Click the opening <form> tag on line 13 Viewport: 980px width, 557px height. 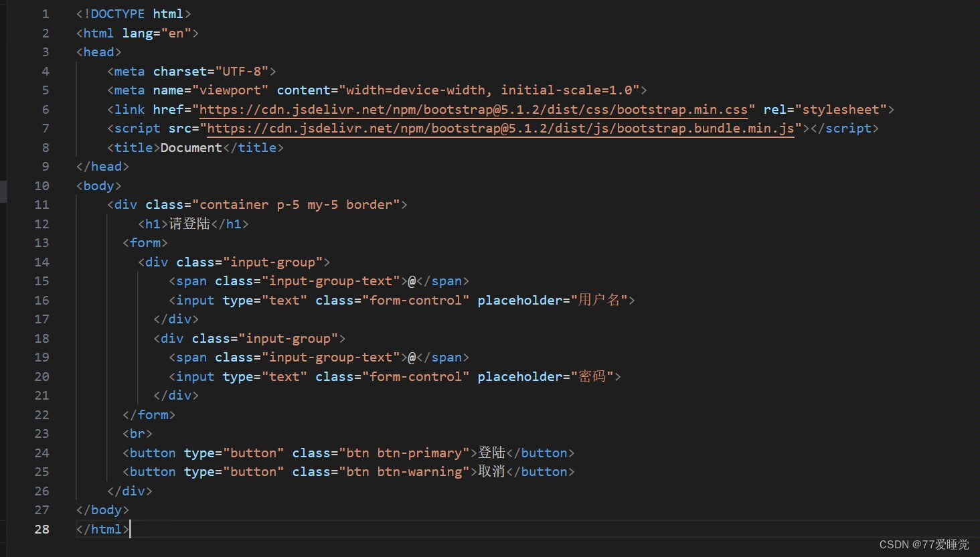pyautogui.click(x=145, y=242)
